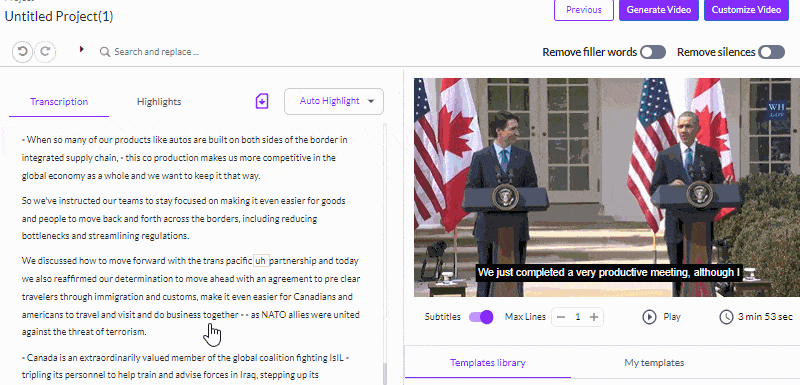Image resolution: width=800 pixels, height=385 pixels.
Task: Click the word "terrorism" in transcript
Action: [x=127, y=332]
